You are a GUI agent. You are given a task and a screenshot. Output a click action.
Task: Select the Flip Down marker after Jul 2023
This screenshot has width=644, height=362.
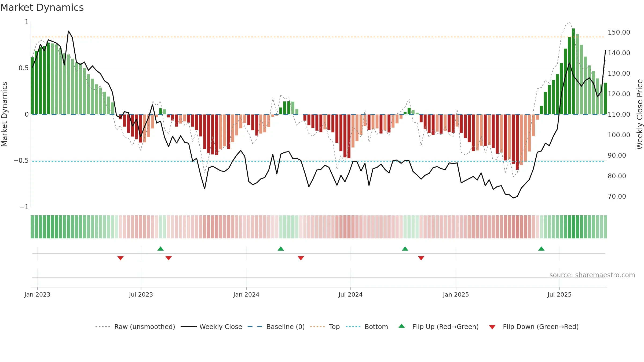(169, 258)
